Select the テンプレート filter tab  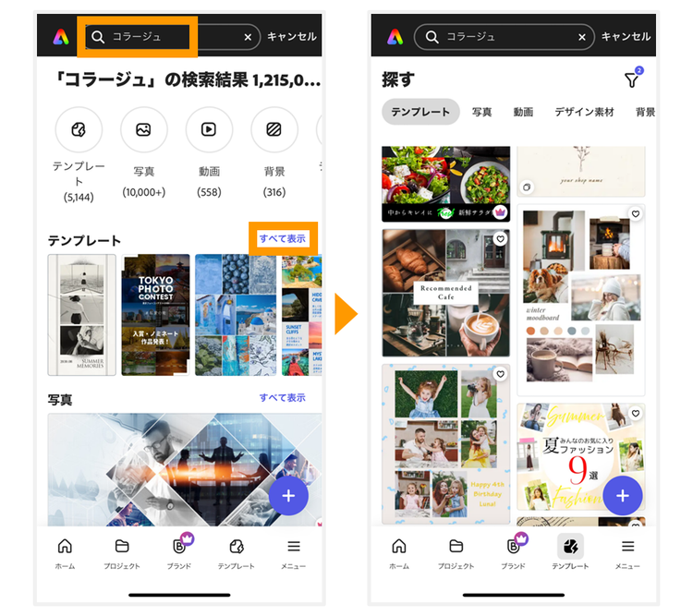[x=420, y=112]
